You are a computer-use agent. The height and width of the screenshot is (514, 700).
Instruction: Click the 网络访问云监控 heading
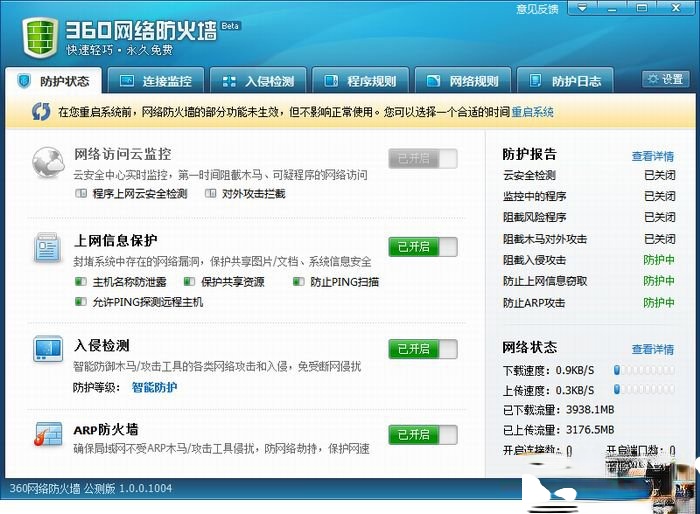point(122,155)
